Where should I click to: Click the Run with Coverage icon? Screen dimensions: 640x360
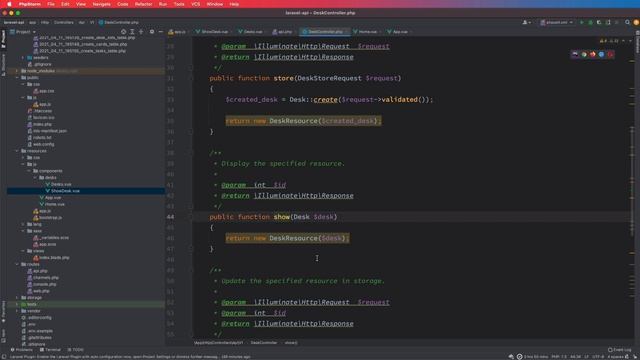tap(599, 22)
